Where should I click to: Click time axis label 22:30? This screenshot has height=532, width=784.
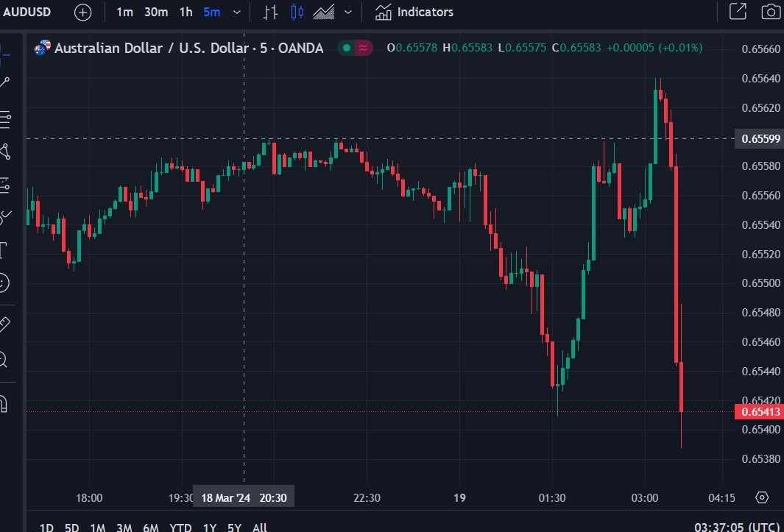pyautogui.click(x=367, y=498)
